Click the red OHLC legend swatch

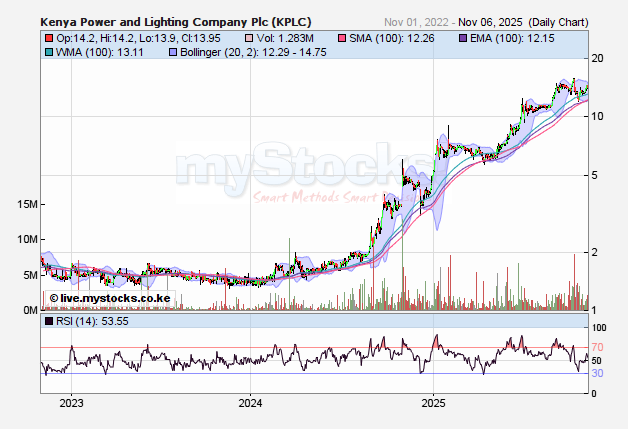point(47,38)
